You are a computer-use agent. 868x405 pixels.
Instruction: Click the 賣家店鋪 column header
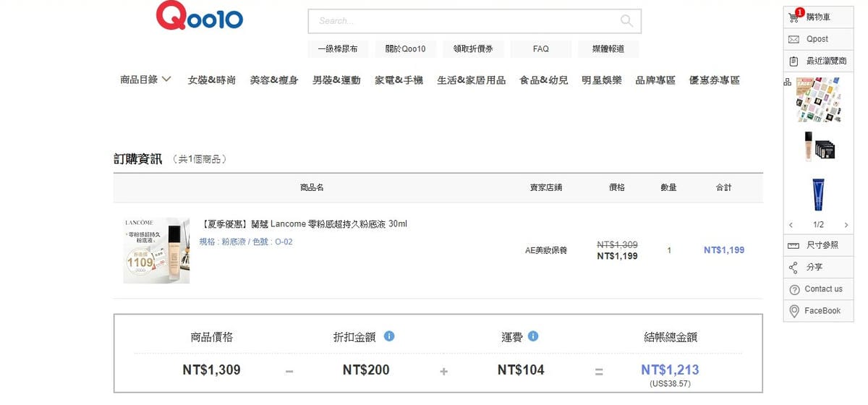pyautogui.click(x=546, y=187)
